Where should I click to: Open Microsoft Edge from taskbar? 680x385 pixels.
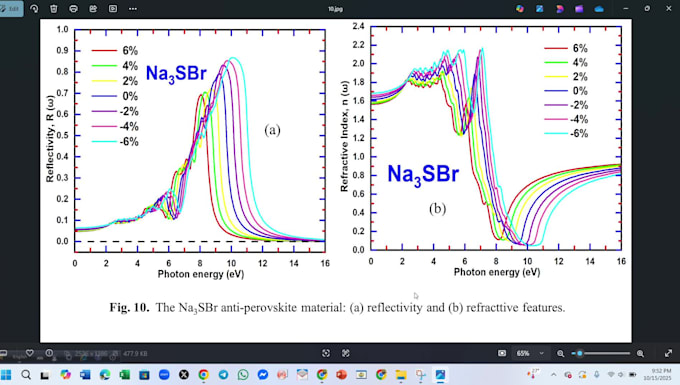(x=105, y=375)
